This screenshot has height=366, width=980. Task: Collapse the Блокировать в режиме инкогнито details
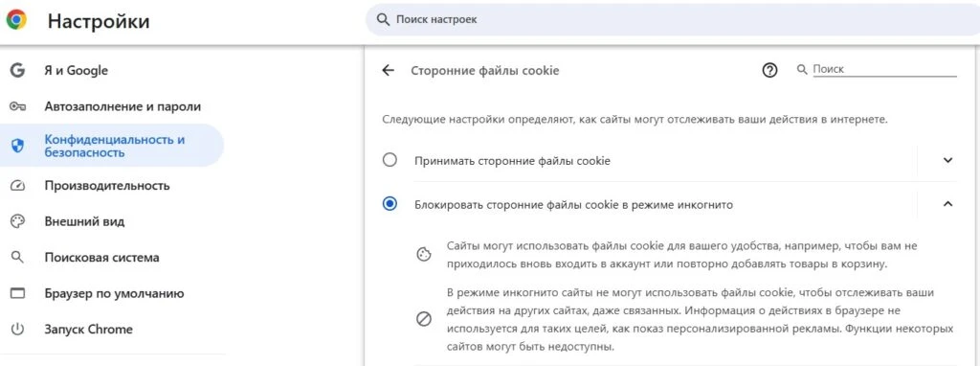[947, 203]
